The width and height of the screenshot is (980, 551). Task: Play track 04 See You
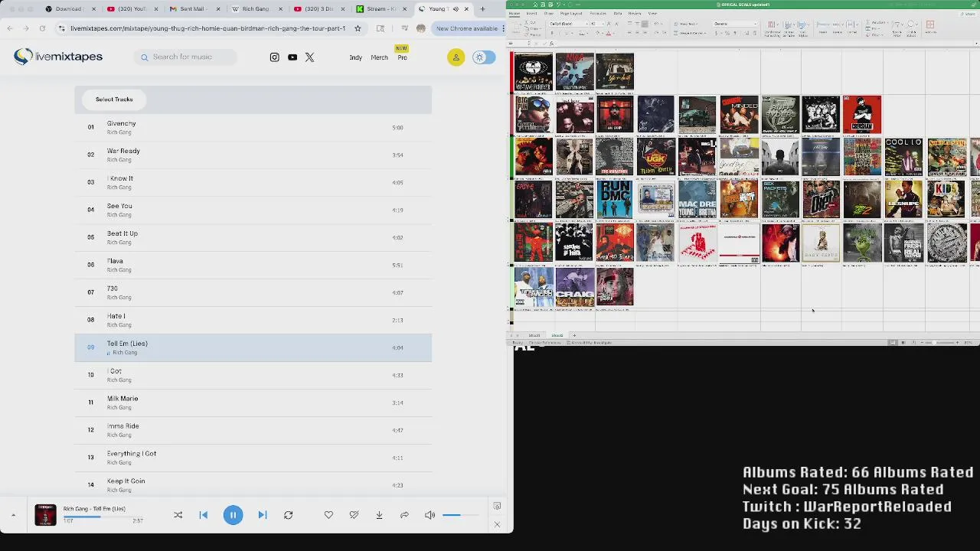pos(253,210)
